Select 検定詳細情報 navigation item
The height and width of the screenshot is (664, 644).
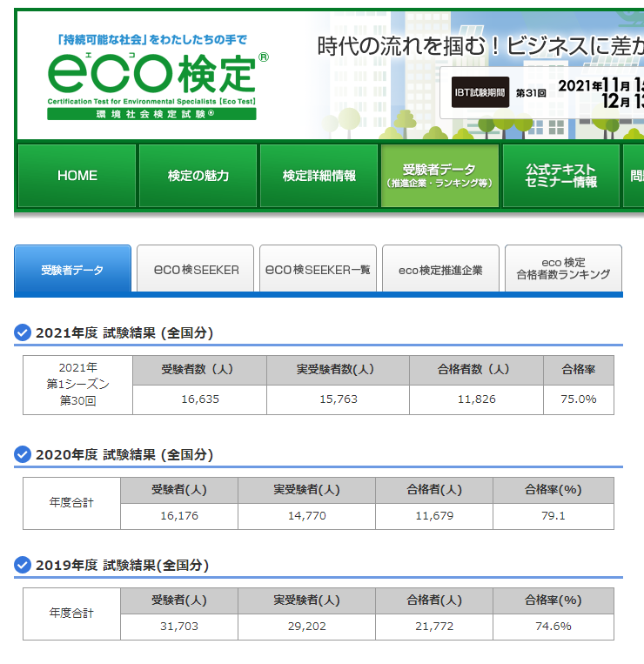click(319, 176)
